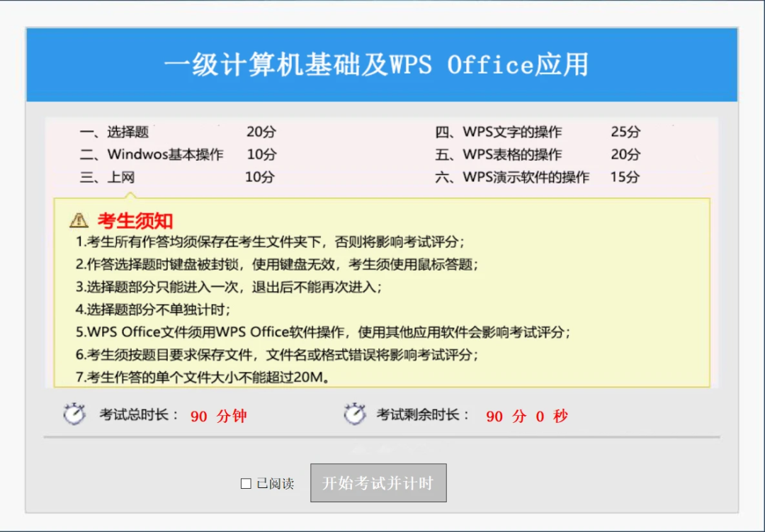Screen dimensions: 765x532
Task: Click the warning triangle icon beside 考生须知
Action: pyautogui.click(x=79, y=220)
